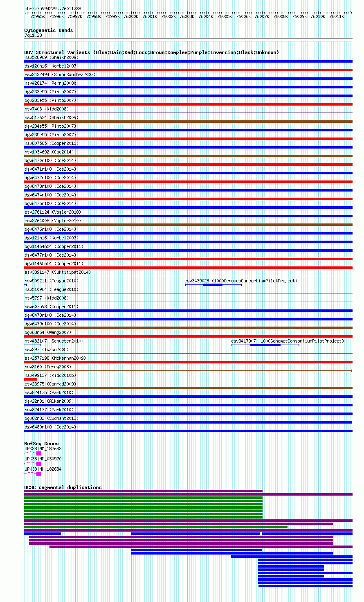
Task: Open esv2764008 (Vogler2010) label
Action: [x=53, y=221]
